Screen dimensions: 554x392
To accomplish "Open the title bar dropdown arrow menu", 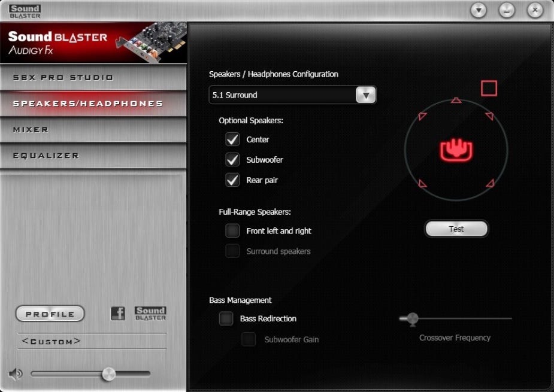I will (x=479, y=10).
